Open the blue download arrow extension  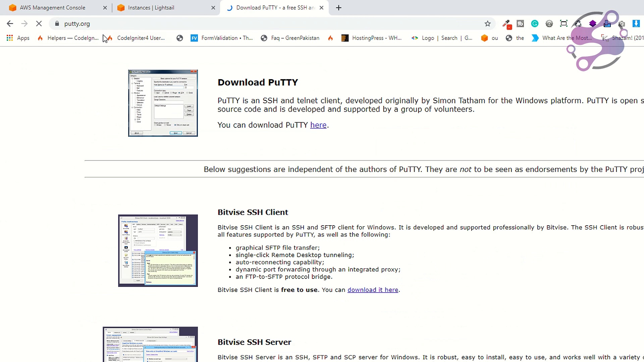pyautogui.click(x=636, y=23)
